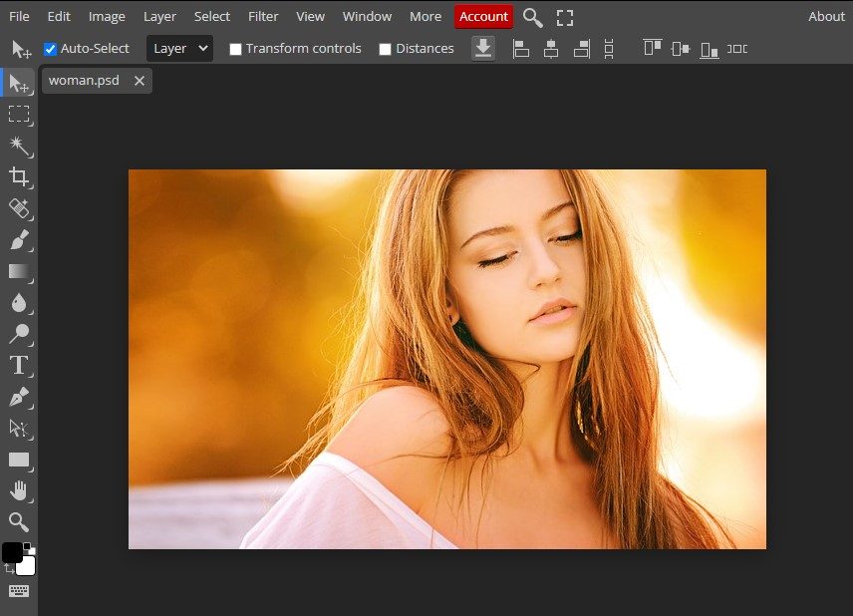Open the Filter menu
The image size is (853, 616).
pyautogui.click(x=263, y=16)
